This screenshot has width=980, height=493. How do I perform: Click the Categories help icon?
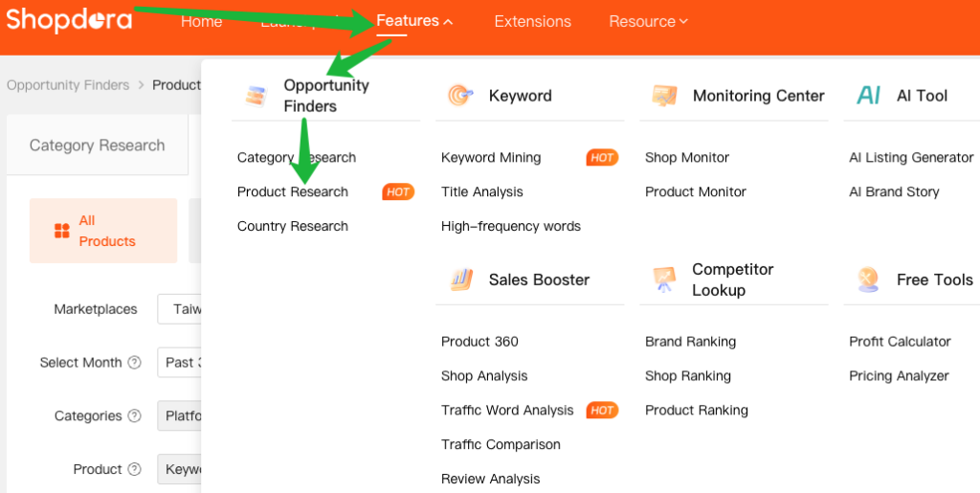(135, 416)
